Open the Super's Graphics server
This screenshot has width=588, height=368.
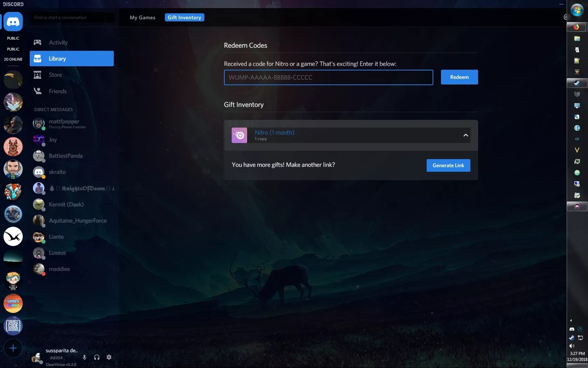coord(13,303)
